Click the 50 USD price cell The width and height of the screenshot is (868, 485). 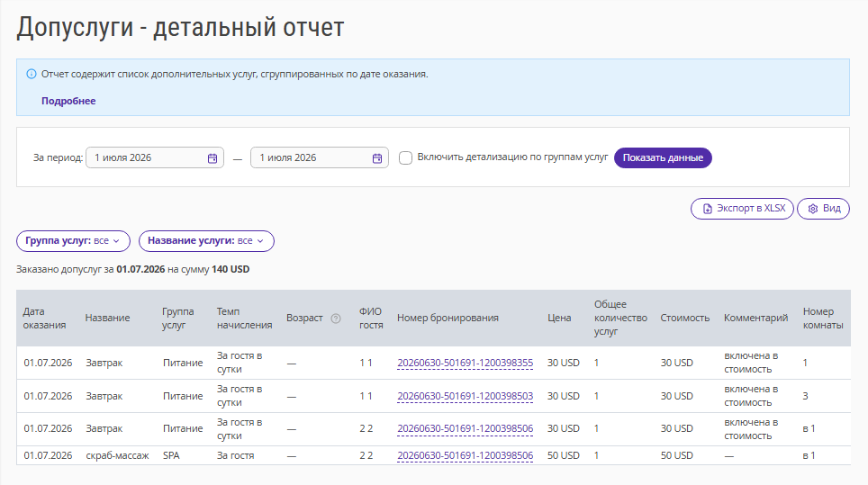[x=564, y=455]
